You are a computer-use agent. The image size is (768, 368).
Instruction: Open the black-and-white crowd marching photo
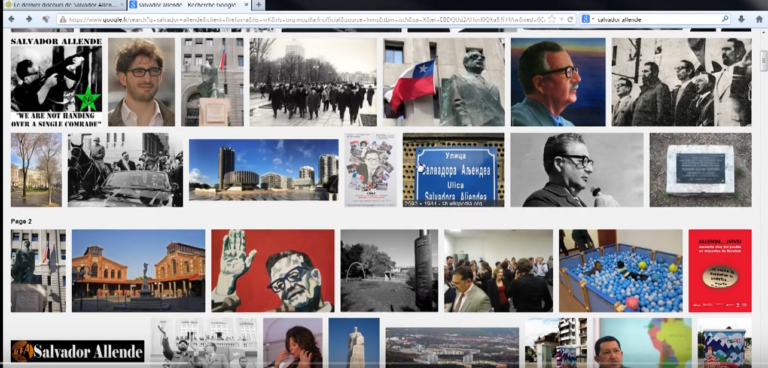tap(313, 82)
